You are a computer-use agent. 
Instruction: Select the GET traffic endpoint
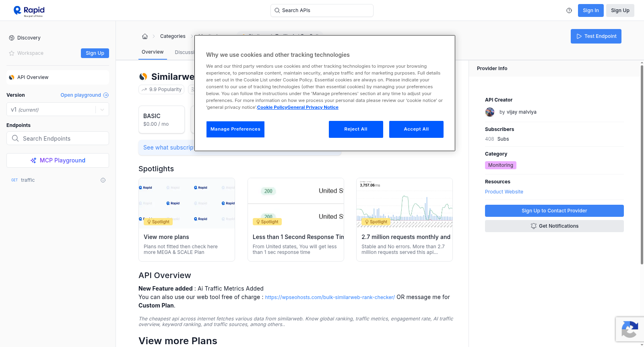point(58,180)
